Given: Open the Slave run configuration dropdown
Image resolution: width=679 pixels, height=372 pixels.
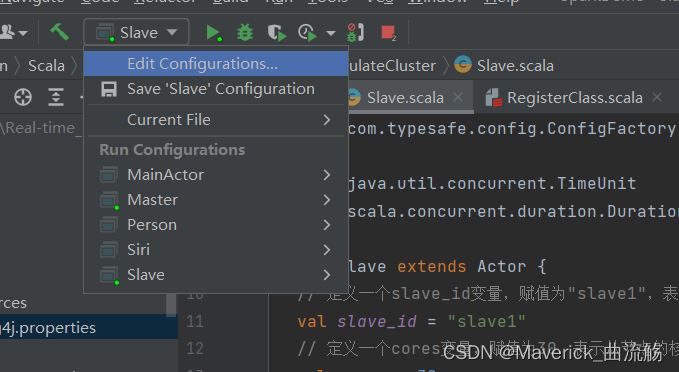Looking at the screenshot, I should coord(136,32).
